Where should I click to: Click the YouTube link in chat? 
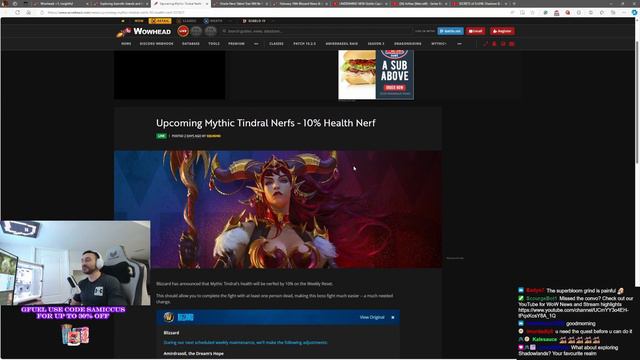point(573,313)
